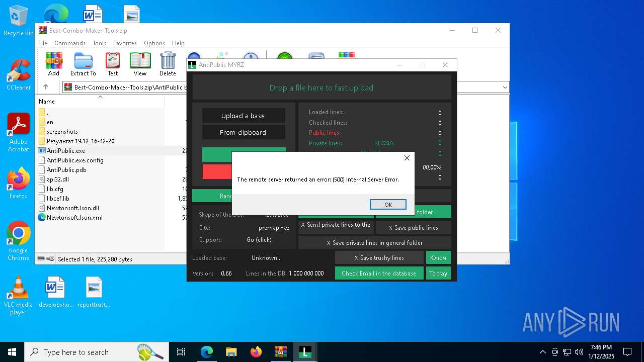Open Microsoft Edge from the taskbar

[x=207, y=352]
